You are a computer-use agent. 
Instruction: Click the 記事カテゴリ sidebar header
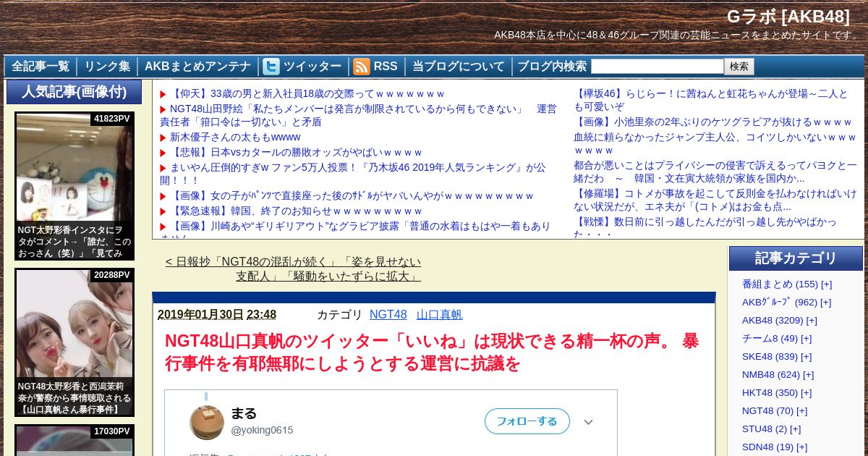[796, 258]
